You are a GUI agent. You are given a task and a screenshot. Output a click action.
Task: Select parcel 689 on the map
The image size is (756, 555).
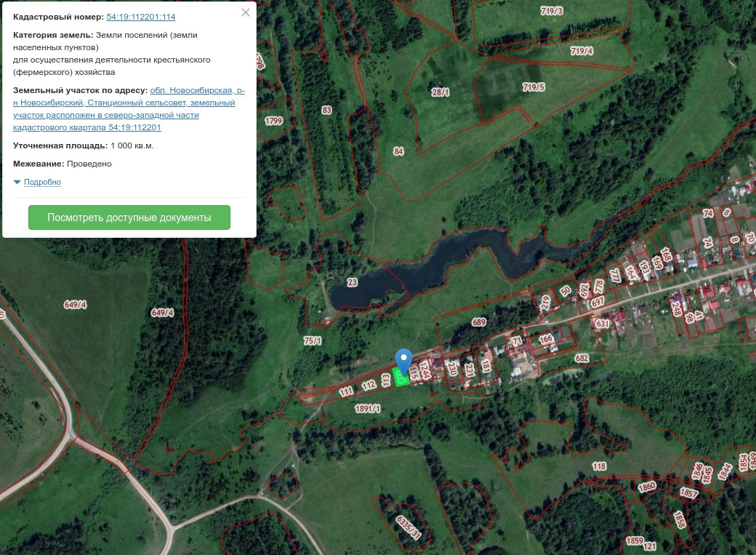click(x=479, y=322)
